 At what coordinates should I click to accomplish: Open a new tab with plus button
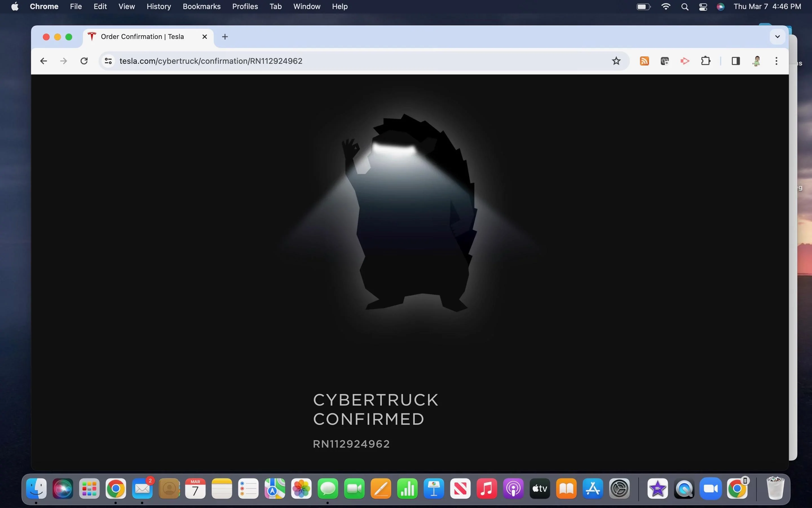click(225, 37)
